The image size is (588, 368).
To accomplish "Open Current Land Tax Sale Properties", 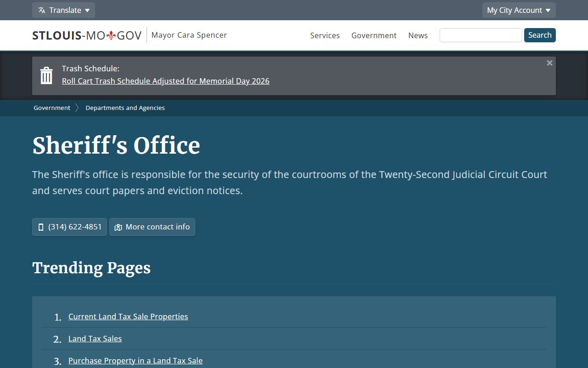I will (128, 316).
